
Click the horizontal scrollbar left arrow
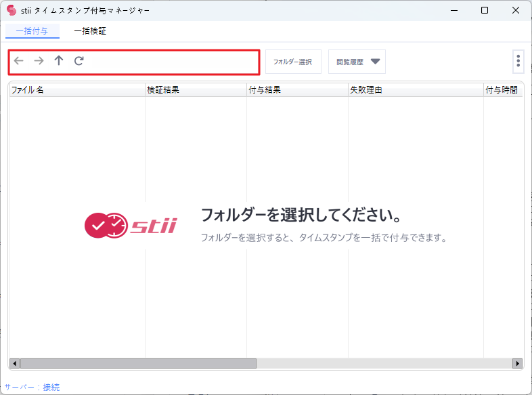click(x=14, y=363)
